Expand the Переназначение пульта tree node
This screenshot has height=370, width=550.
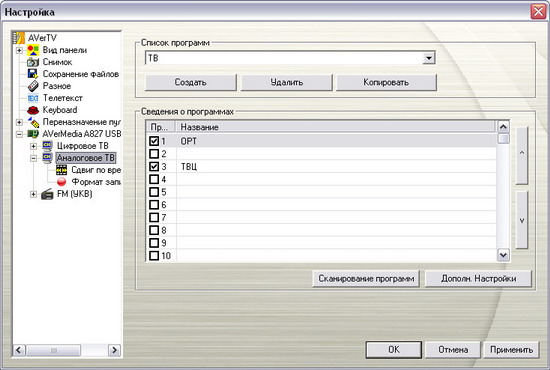coord(19,122)
